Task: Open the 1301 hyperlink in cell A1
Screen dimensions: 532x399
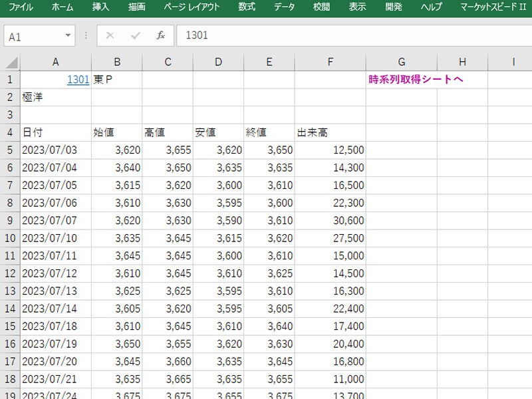Action: coord(78,80)
